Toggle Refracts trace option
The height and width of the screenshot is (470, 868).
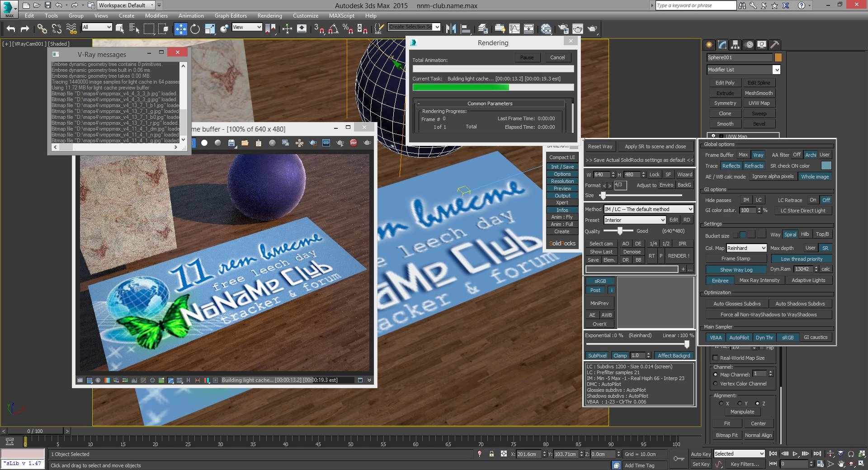point(754,166)
